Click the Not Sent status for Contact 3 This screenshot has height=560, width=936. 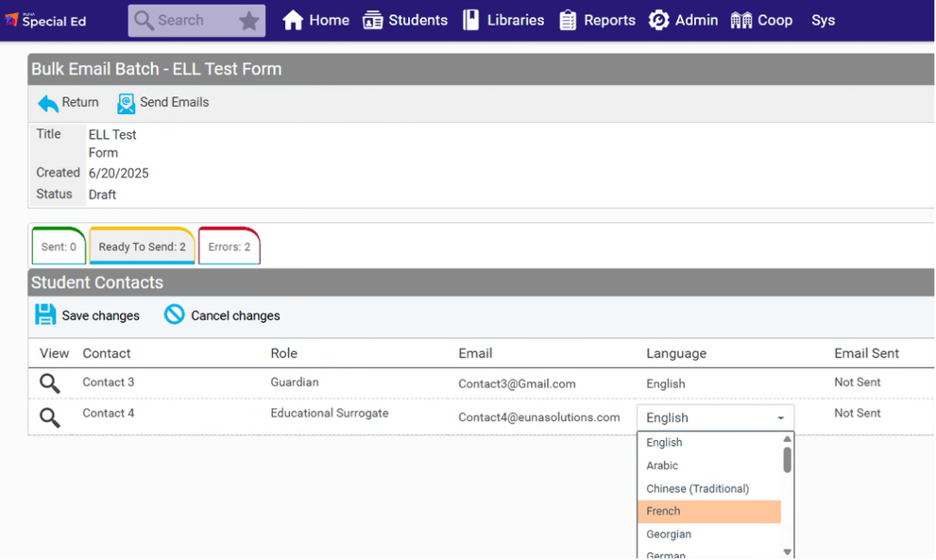[x=858, y=382]
